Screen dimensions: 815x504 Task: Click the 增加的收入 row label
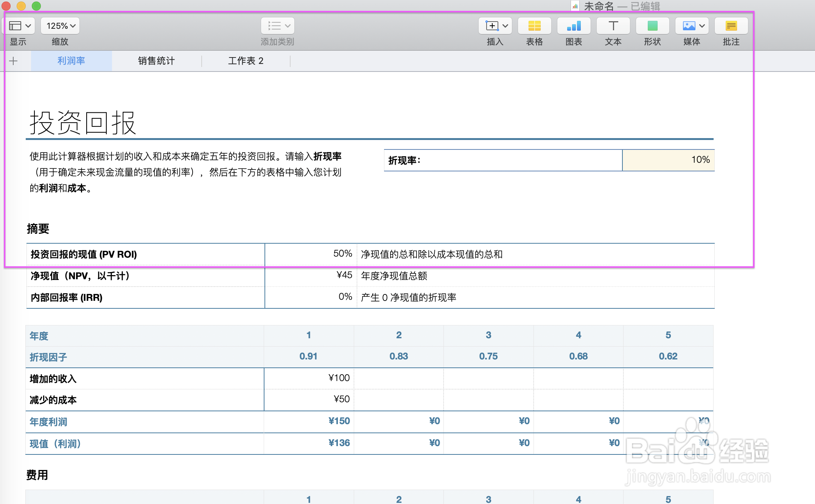[x=145, y=378]
